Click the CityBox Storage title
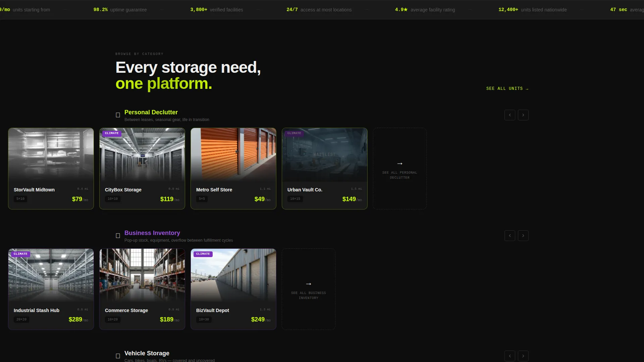Viewport: 644px width, 362px height. [x=123, y=190]
